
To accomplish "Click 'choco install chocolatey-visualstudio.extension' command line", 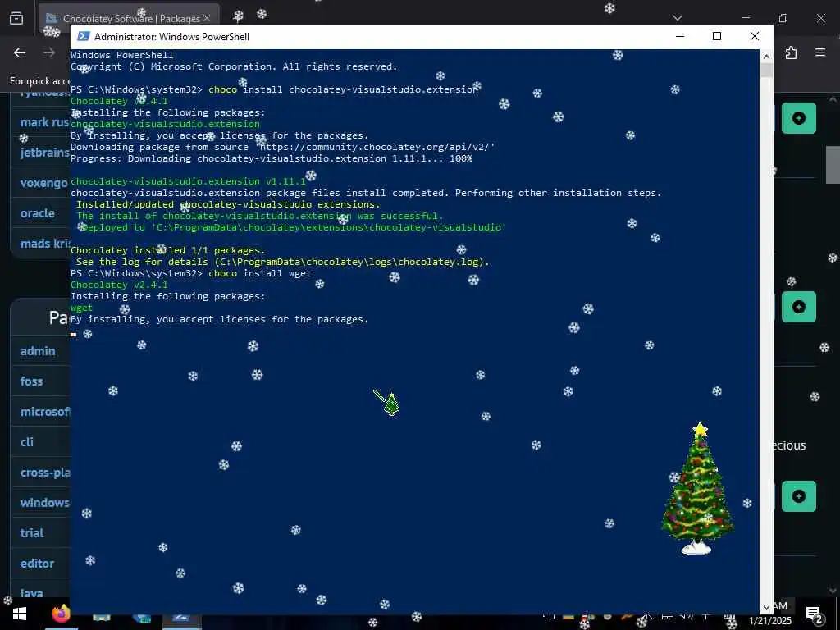I will click(274, 89).
